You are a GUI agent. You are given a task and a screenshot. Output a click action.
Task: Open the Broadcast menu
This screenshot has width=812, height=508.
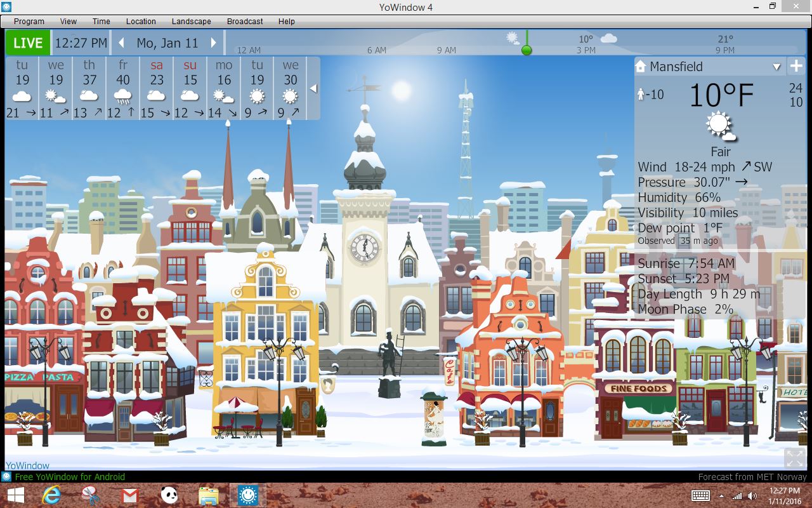(245, 21)
